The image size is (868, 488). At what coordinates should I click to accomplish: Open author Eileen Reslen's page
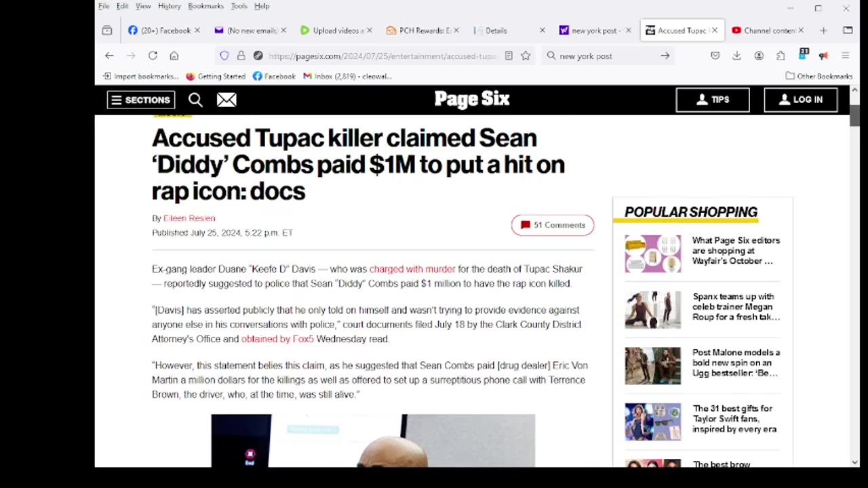189,218
